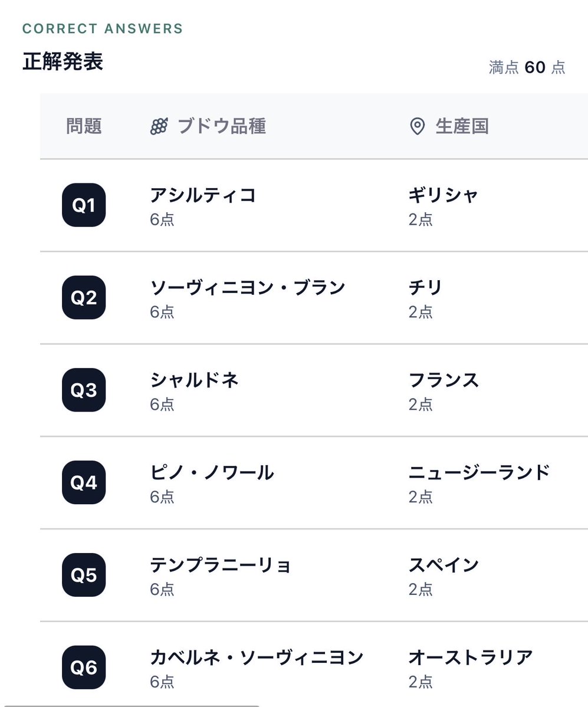
Task: Click the 満点 60 点 score label
Action: [x=527, y=67]
